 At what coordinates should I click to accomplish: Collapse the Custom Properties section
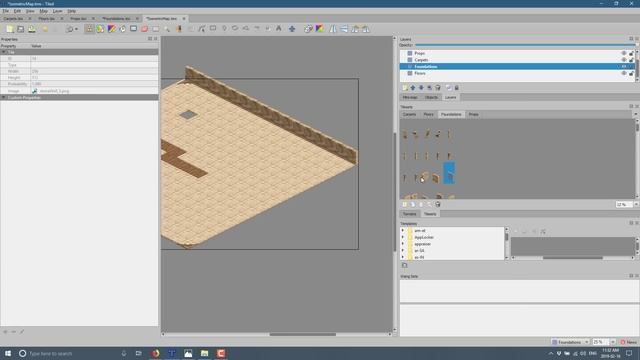(x=4, y=98)
